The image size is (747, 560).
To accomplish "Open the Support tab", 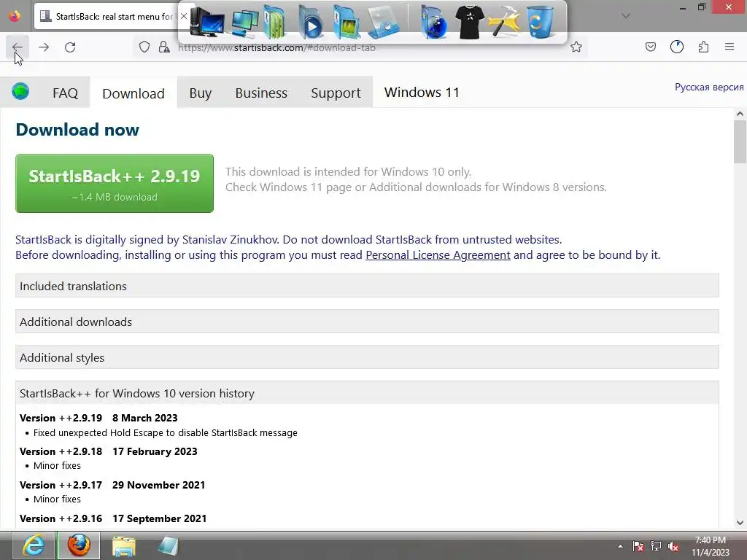I will pos(336,93).
